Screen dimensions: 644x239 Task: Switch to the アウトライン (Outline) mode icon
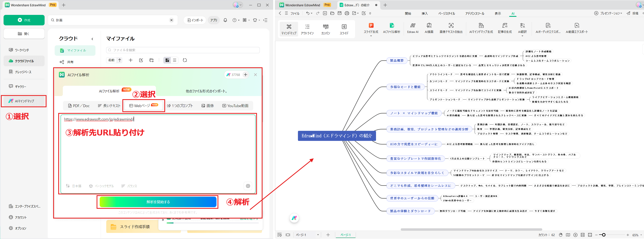click(307, 28)
